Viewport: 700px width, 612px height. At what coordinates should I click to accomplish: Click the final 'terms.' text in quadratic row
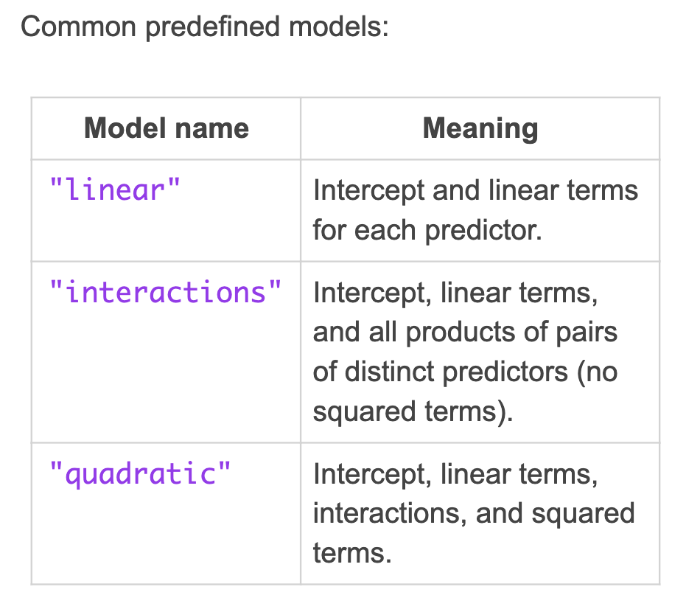click(352, 553)
